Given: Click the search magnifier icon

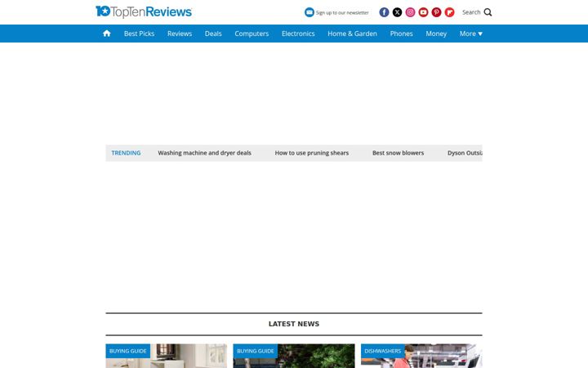Looking at the screenshot, I should click(488, 12).
